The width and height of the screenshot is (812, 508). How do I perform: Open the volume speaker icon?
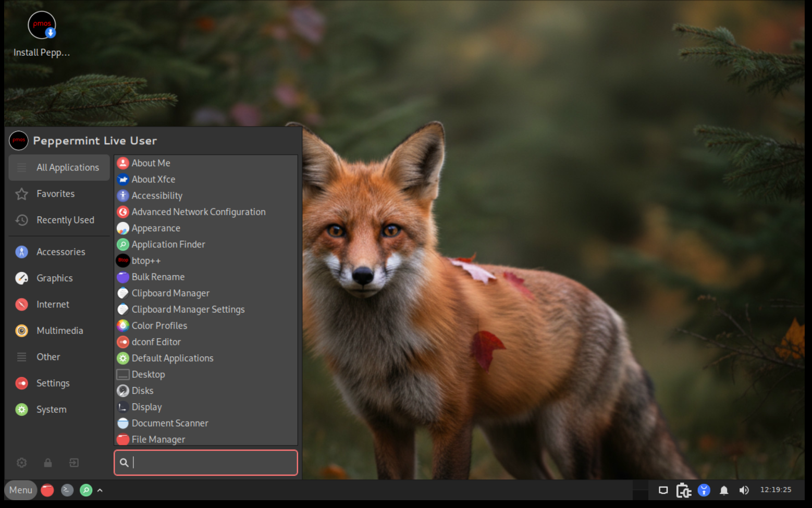pyautogui.click(x=744, y=490)
